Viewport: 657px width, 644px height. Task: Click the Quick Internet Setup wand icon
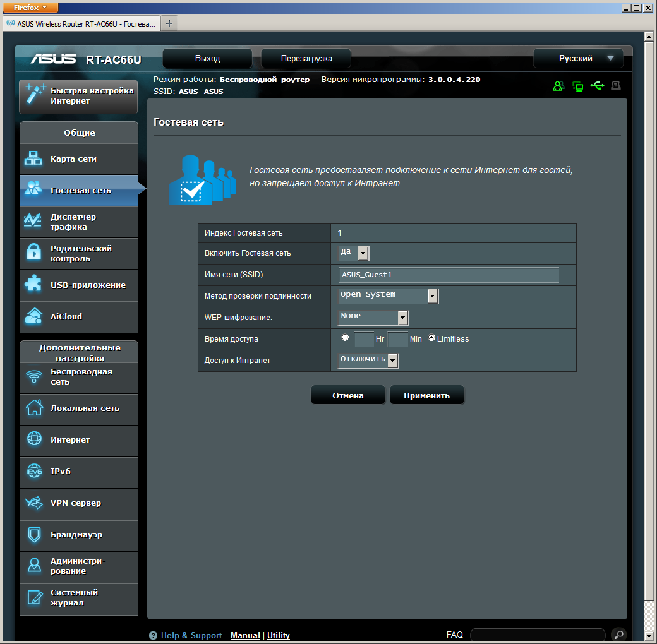click(x=34, y=96)
